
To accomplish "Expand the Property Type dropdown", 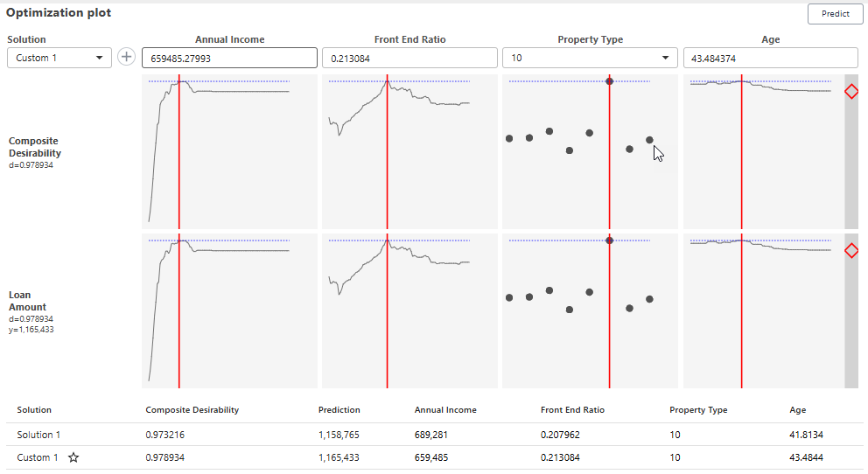I will [x=590, y=58].
